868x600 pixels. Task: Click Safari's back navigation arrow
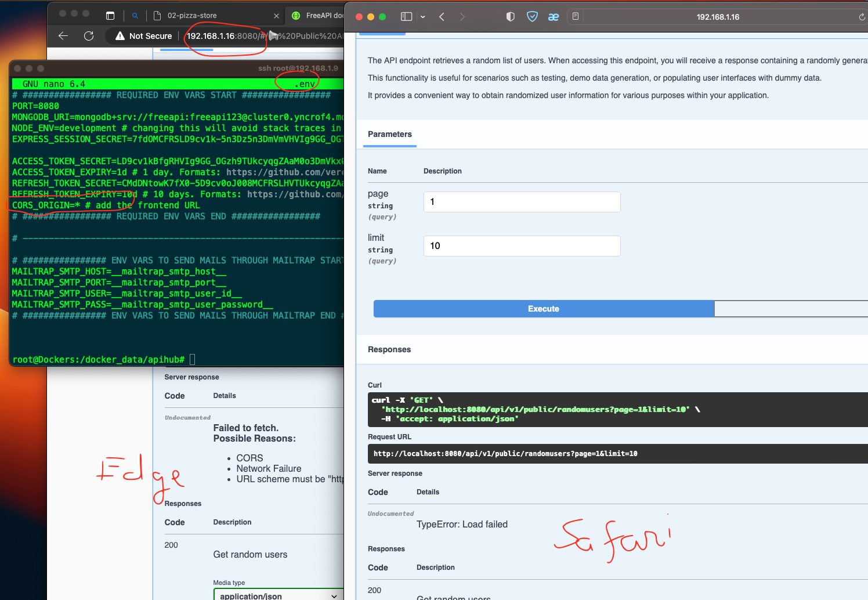442,17
